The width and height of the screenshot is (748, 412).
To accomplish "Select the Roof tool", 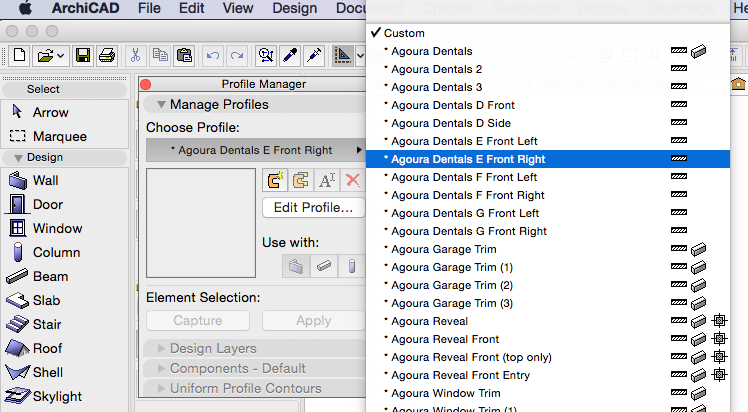I will click(x=45, y=348).
